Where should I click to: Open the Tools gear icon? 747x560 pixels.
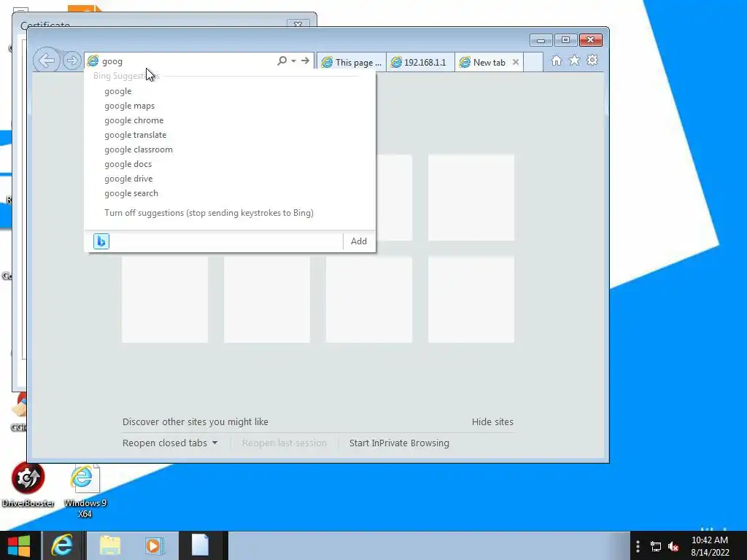[x=592, y=61]
